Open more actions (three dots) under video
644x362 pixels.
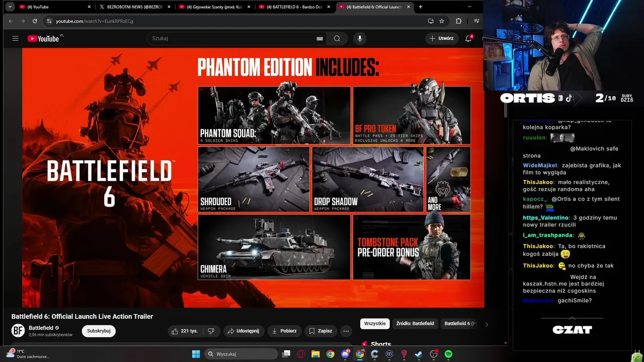tap(346, 331)
